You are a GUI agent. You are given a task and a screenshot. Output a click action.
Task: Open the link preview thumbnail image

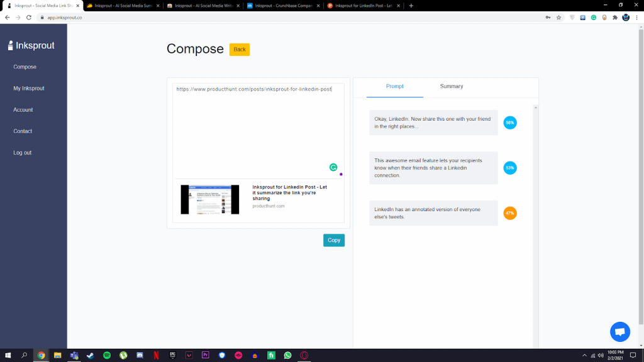pos(210,199)
